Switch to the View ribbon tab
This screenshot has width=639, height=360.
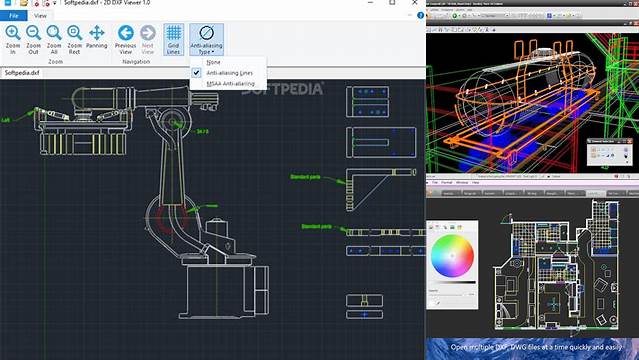[40, 15]
